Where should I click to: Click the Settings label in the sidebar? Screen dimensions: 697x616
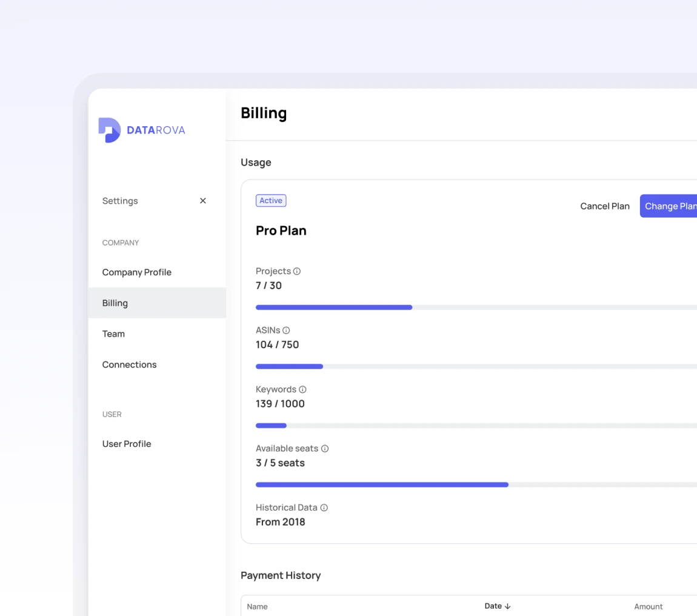120,201
